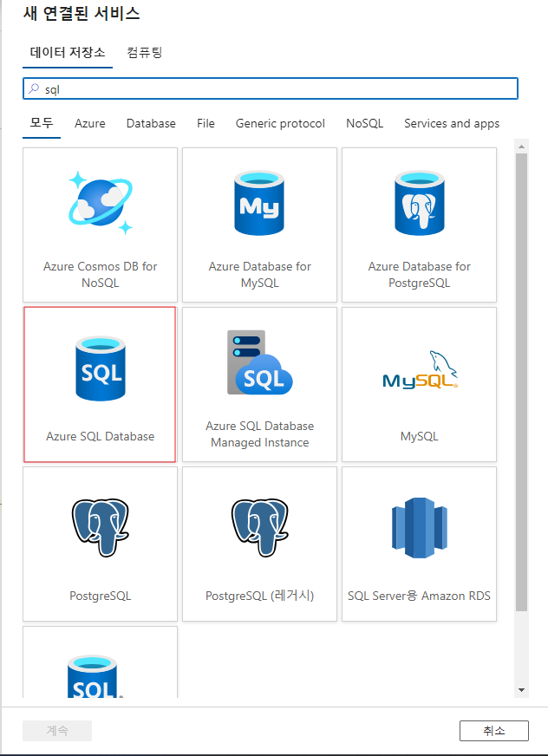
Task: Focus the search box containing sql
Action: click(x=271, y=88)
